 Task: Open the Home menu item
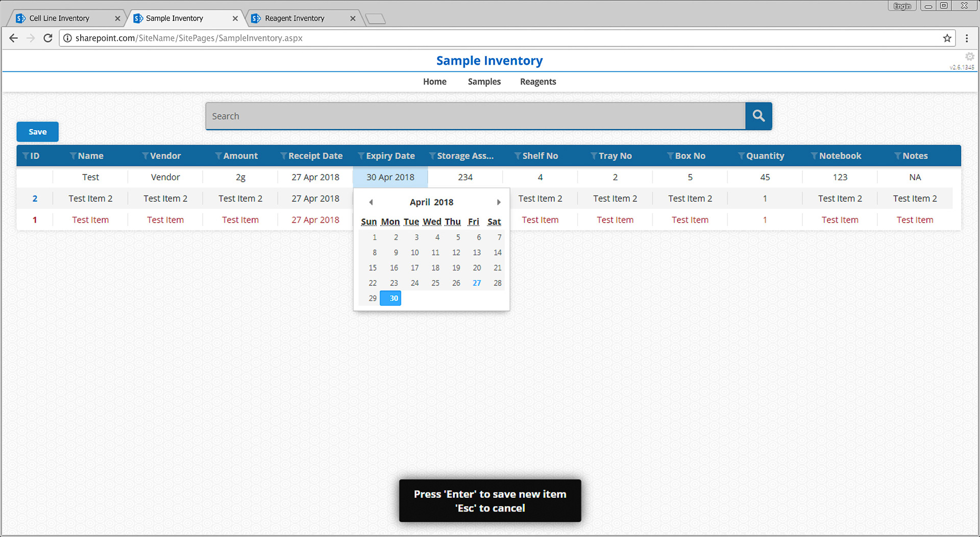coord(435,82)
